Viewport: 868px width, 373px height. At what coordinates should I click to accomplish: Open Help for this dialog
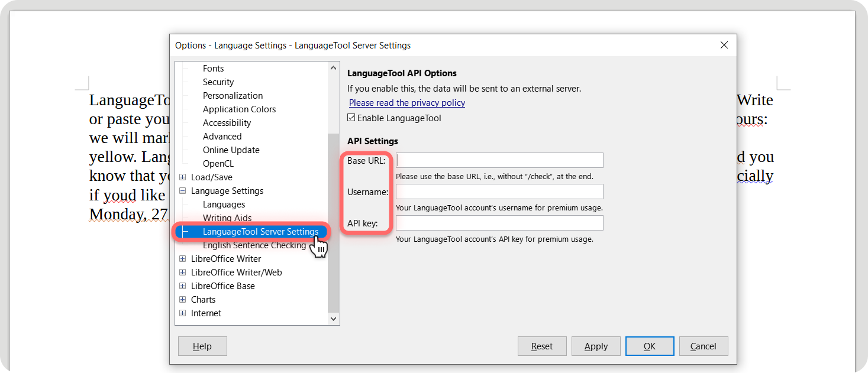[202, 346]
